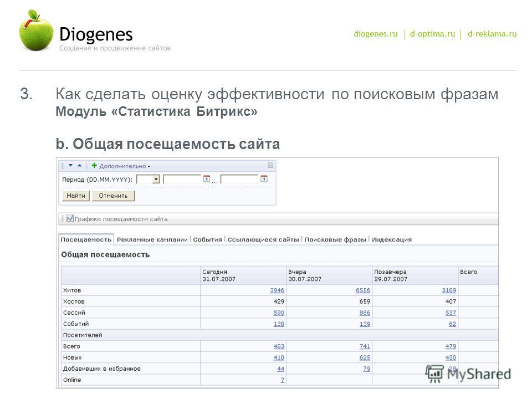The height and width of the screenshot is (399, 532).
Task: Open the Индексация tab
Action: coord(392,239)
